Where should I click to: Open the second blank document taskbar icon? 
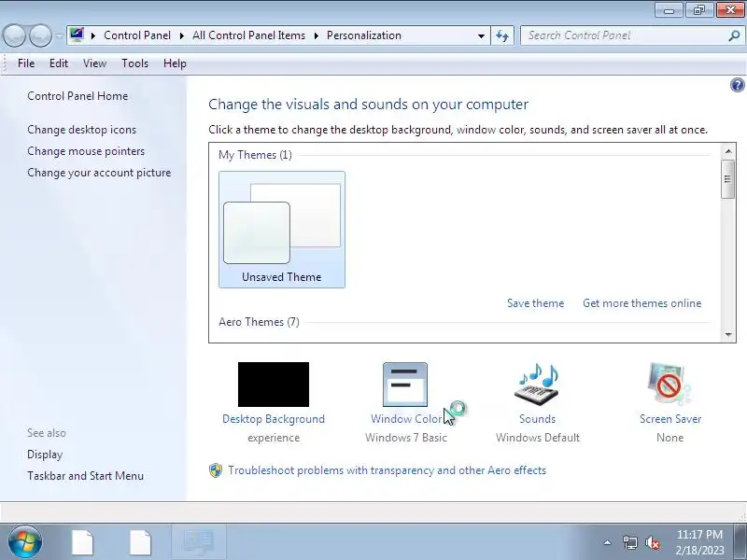[140, 542]
